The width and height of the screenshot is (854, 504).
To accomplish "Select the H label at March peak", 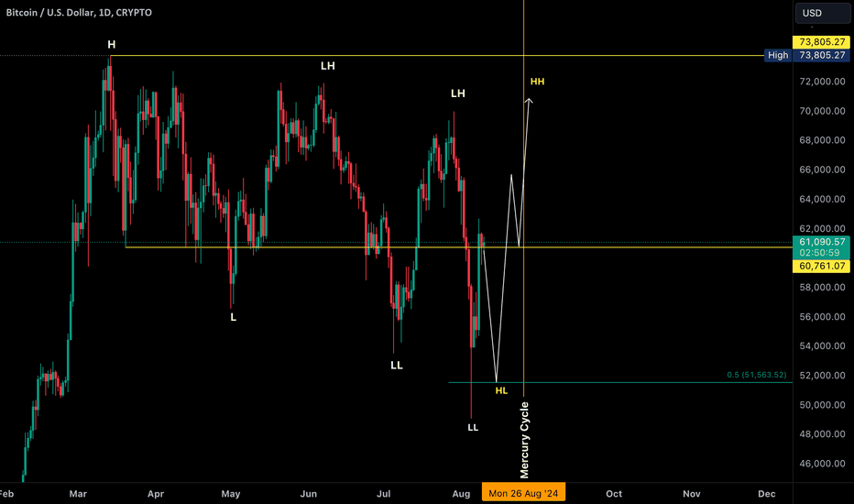I will pos(111,45).
